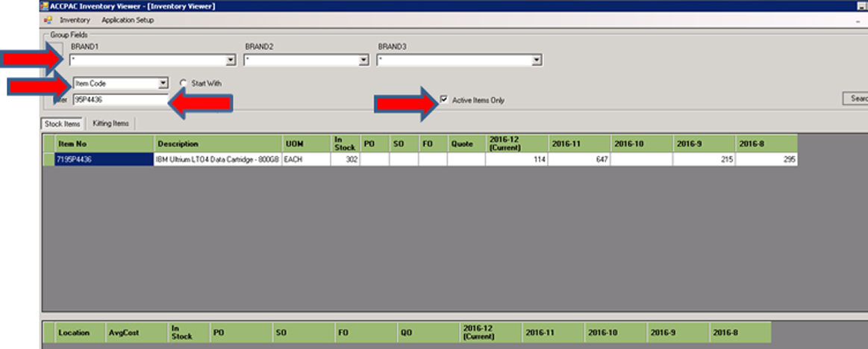Click the AvgCost column header

click(x=136, y=333)
